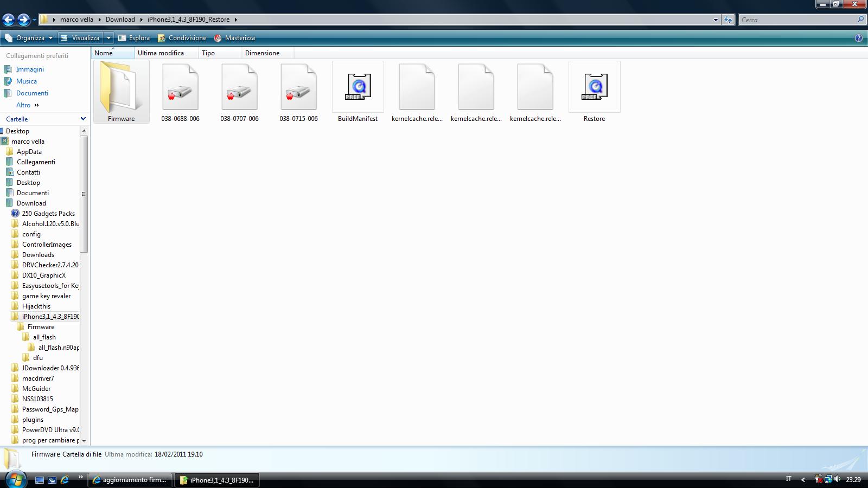The height and width of the screenshot is (488, 868).
Task: Open the address bar history dropdown
Action: [716, 20]
